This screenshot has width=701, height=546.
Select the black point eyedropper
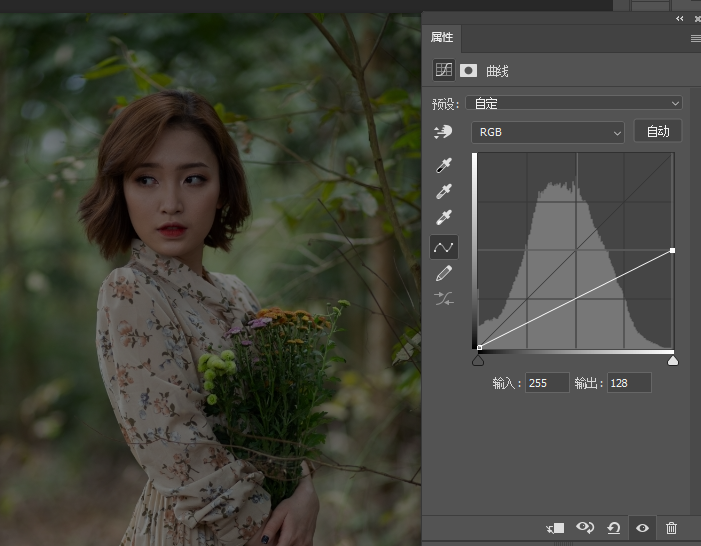coord(443,165)
